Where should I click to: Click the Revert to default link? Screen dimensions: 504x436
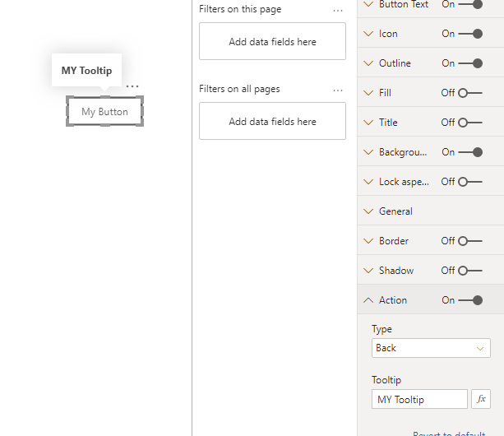coord(449,434)
